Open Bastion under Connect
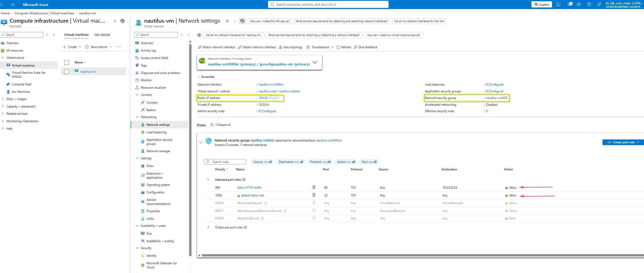 pos(151,110)
